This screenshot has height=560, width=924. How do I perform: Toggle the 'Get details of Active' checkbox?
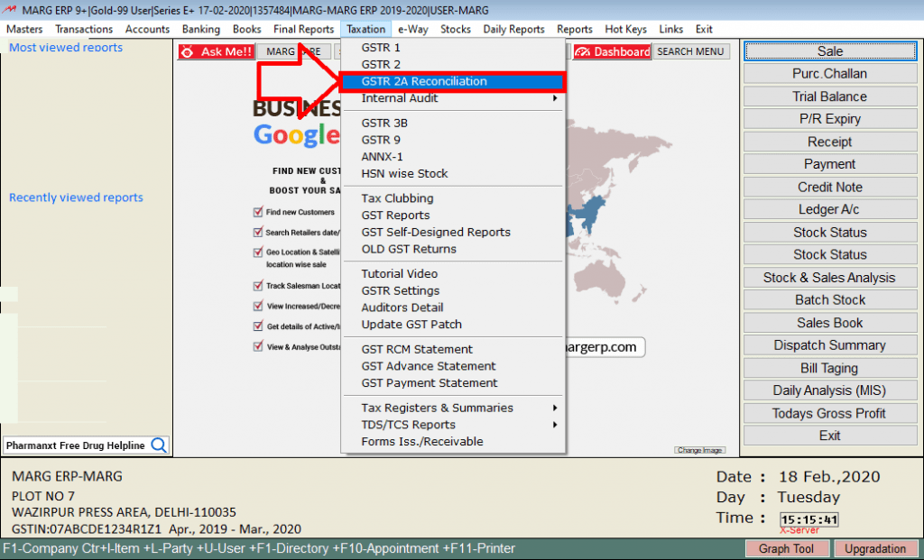pos(257,326)
